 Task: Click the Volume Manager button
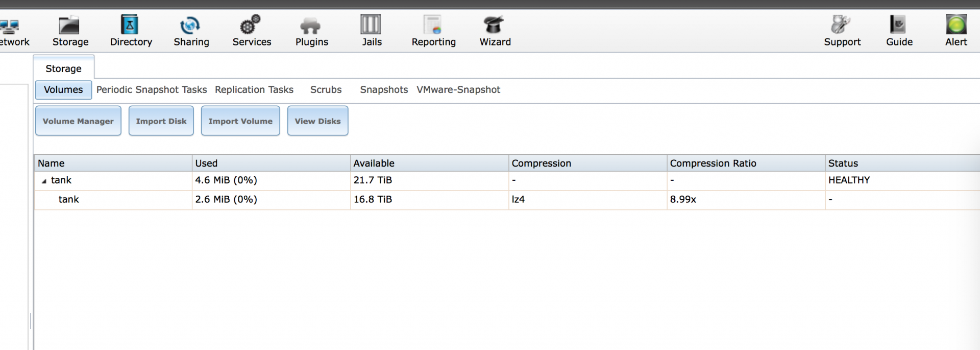coord(78,121)
